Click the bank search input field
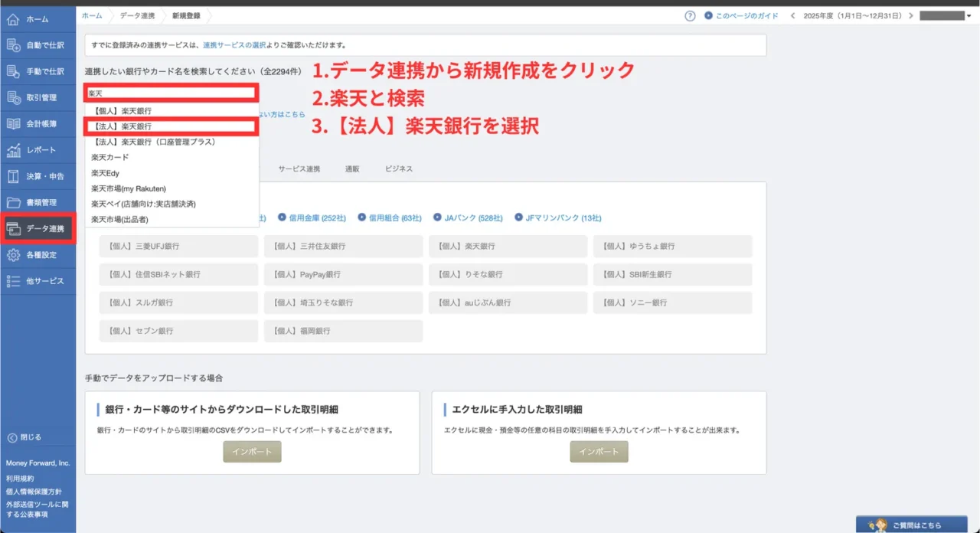Image resolution: width=980 pixels, height=533 pixels. tap(170, 93)
